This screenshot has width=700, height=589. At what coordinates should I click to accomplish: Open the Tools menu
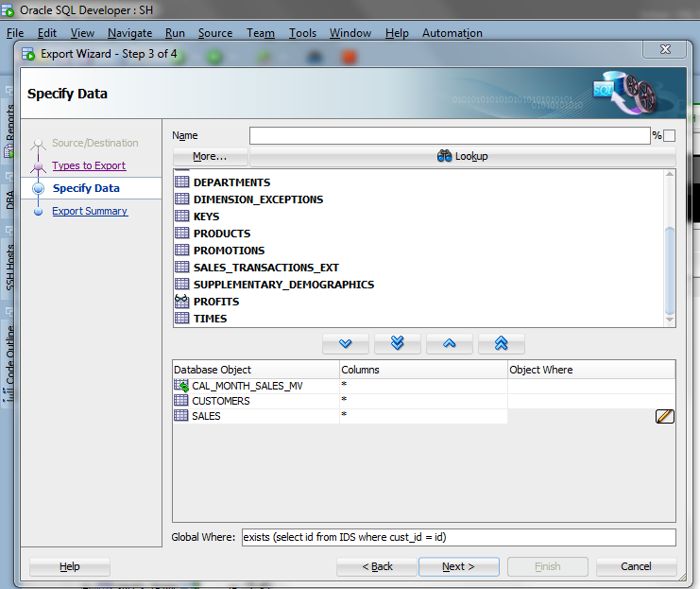(302, 33)
